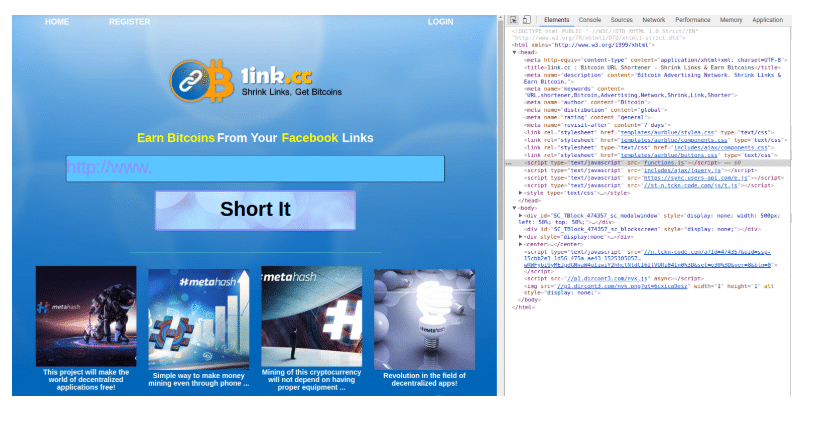Select the meta http-equiv content-type row
This screenshot has width=815, height=422.
(656, 60)
